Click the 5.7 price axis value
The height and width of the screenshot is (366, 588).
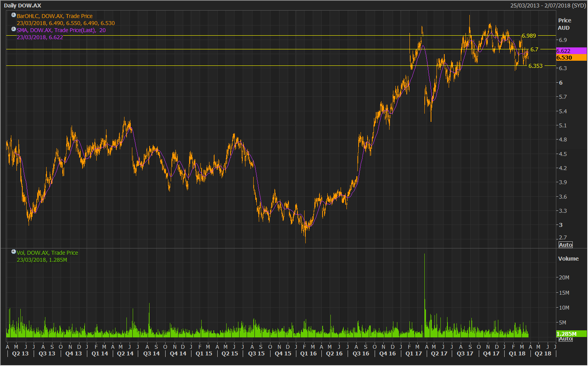(563, 97)
